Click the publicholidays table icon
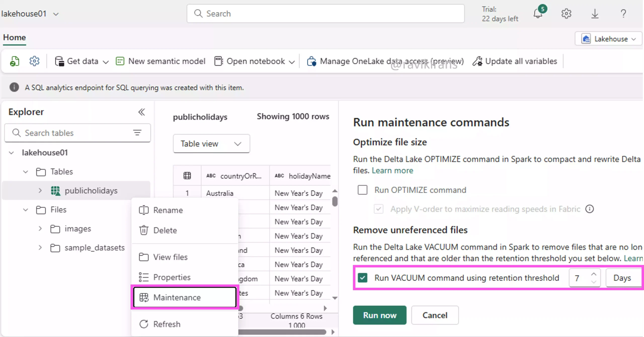The image size is (644, 337). click(x=56, y=190)
